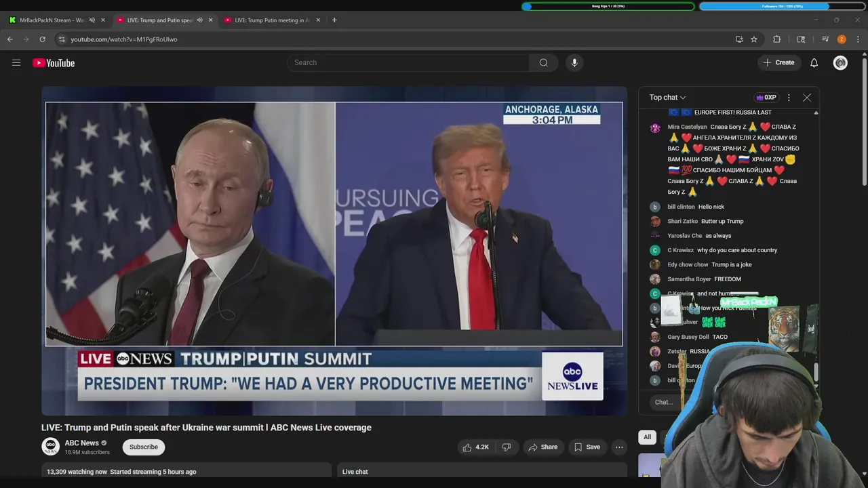Open Chrome profile avatar

click(842, 39)
